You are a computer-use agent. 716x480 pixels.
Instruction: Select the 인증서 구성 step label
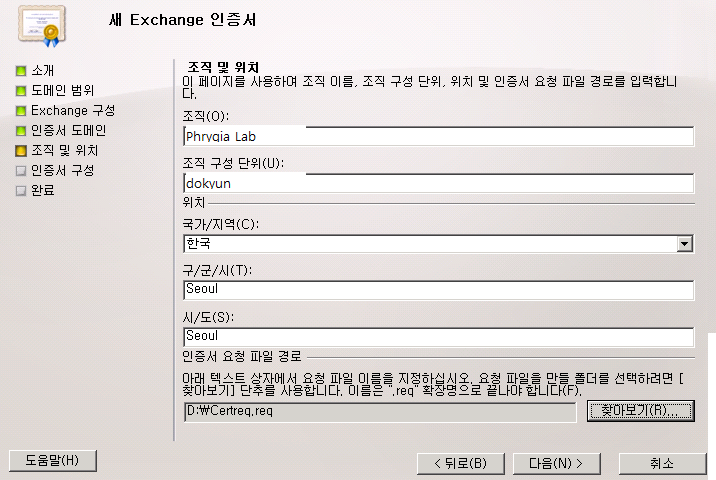tap(63, 171)
